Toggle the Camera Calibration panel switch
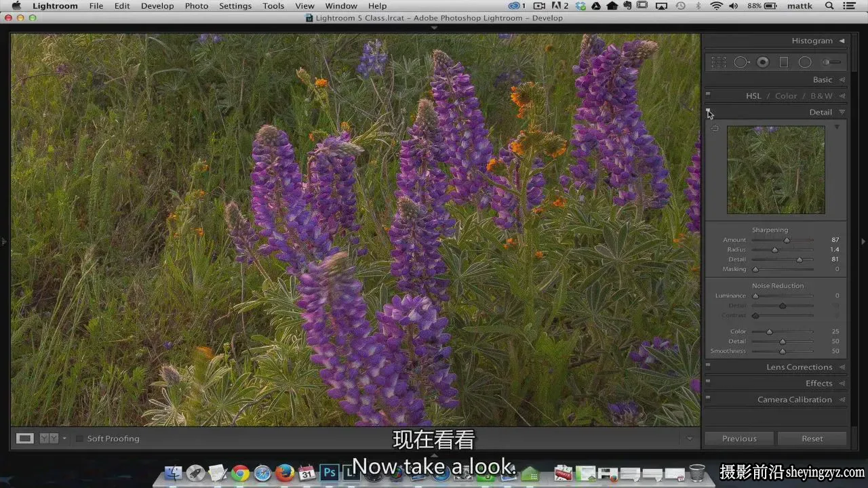Image resolution: width=868 pixels, height=488 pixels. coord(708,399)
